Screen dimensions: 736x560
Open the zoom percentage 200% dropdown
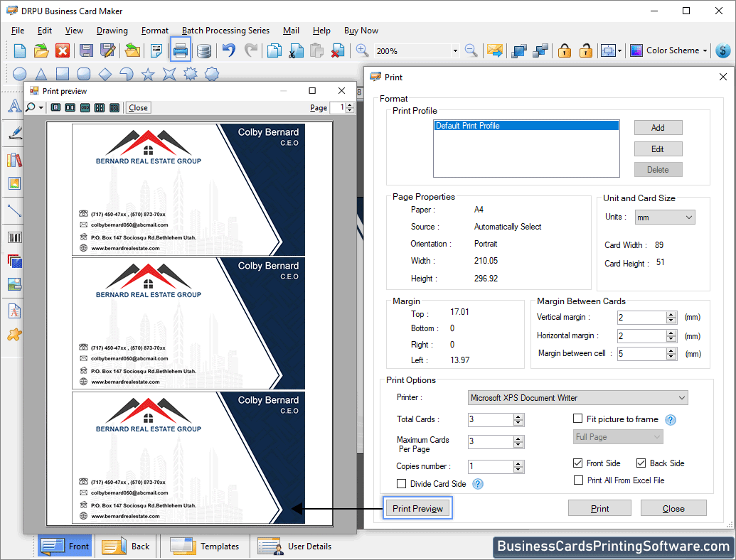(455, 50)
